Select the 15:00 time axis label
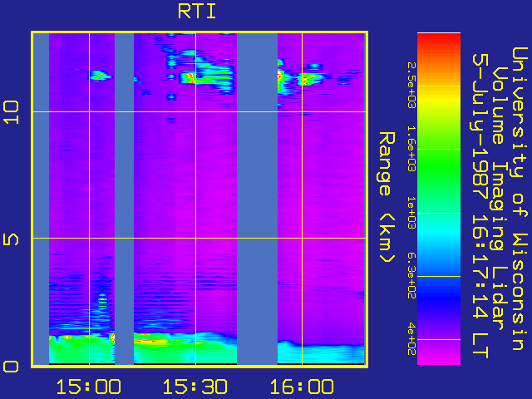Image resolution: width=532 pixels, height=399 pixels. click(89, 387)
